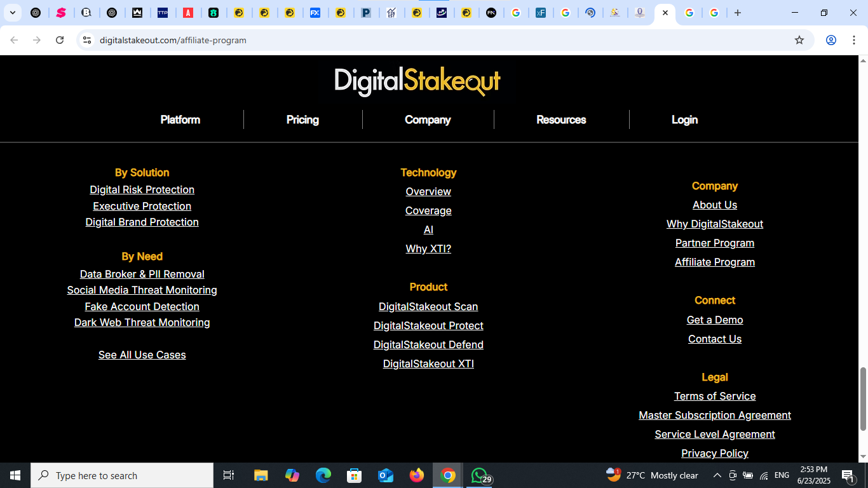
Task: Open the DigitalStakeout Scan link
Action: click(x=428, y=306)
